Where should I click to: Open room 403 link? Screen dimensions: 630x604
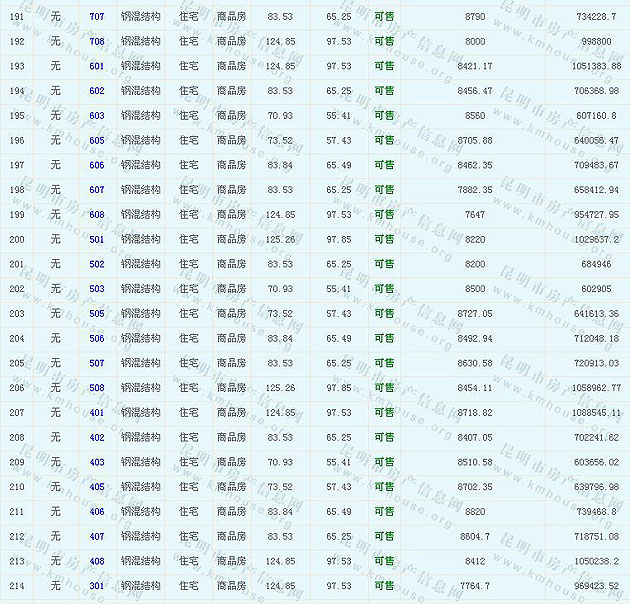click(96, 462)
